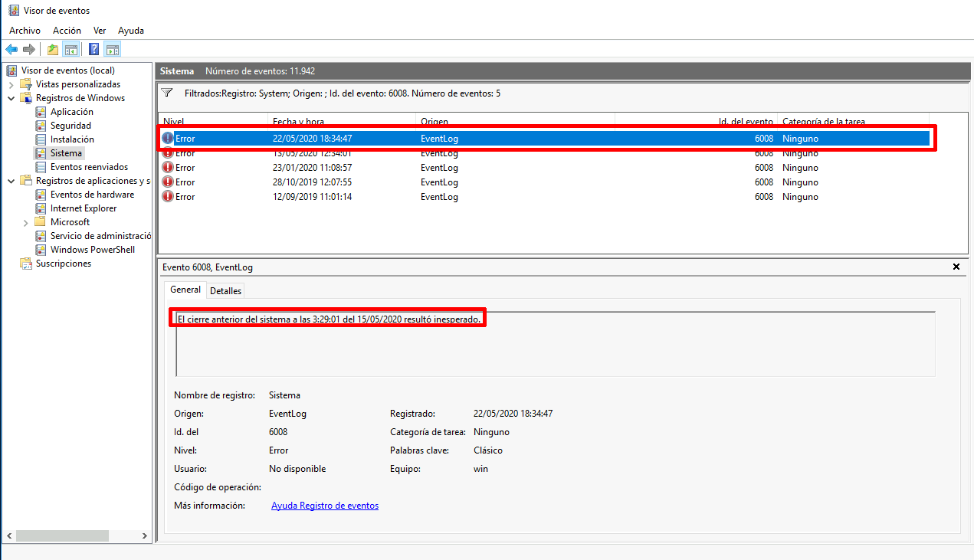The width and height of the screenshot is (974, 560).
Task: Toggle the console tree pane icon
Action: pyautogui.click(x=71, y=50)
